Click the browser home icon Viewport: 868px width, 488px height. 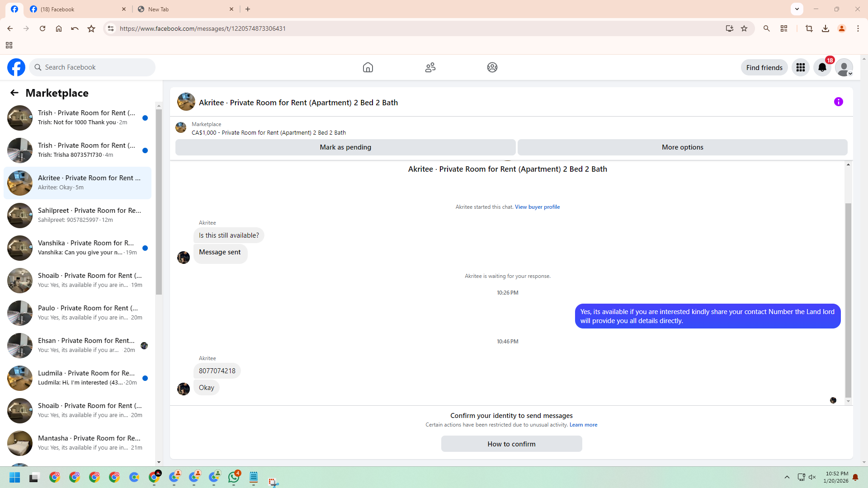(59, 28)
